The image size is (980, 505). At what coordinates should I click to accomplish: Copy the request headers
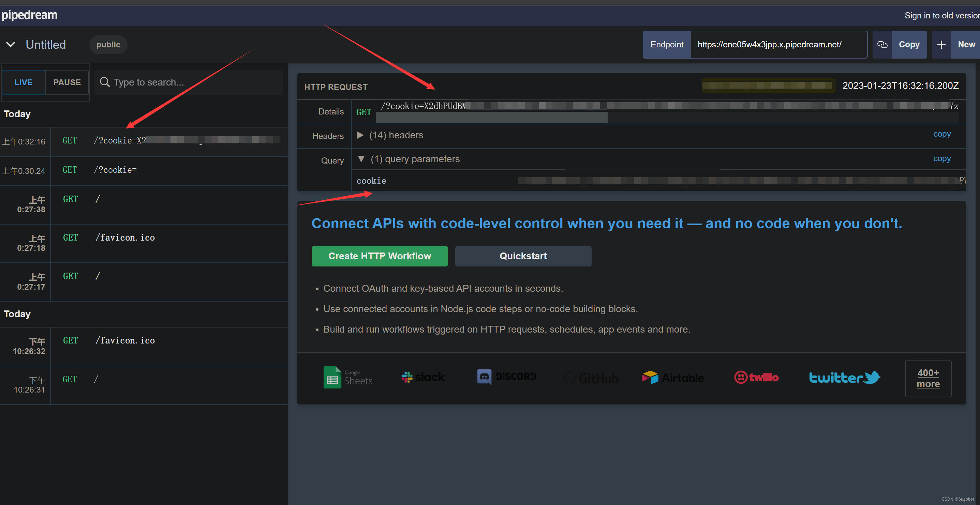[941, 134]
